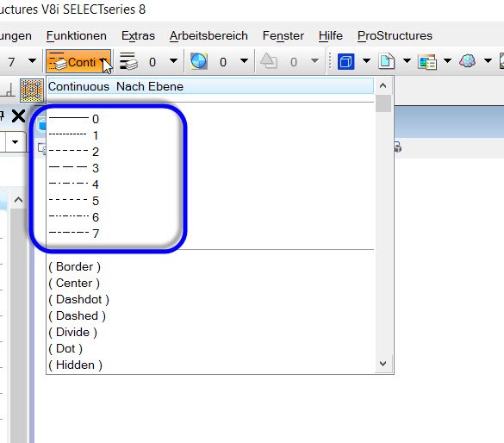Close the left panel with X

(18, 116)
